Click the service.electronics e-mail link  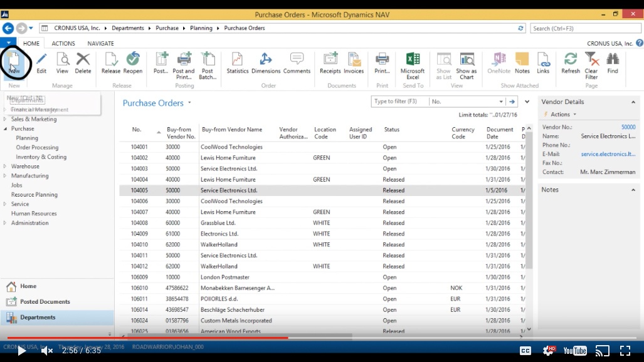coord(608,154)
